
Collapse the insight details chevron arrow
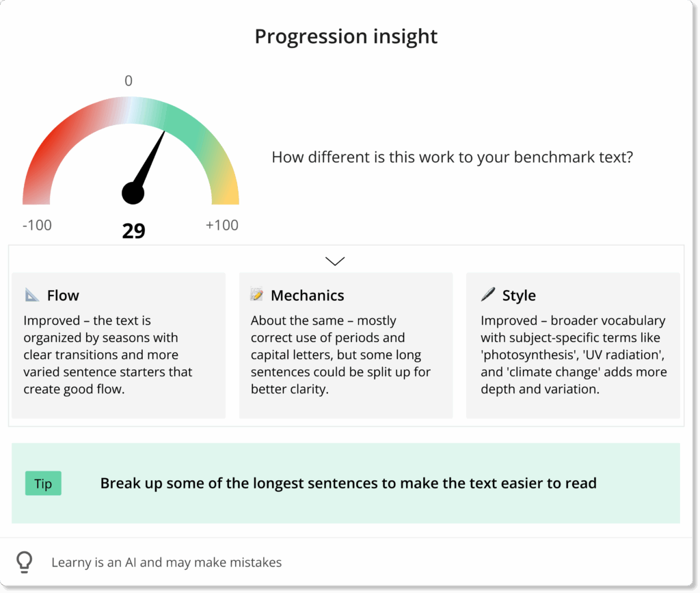[x=335, y=261]
